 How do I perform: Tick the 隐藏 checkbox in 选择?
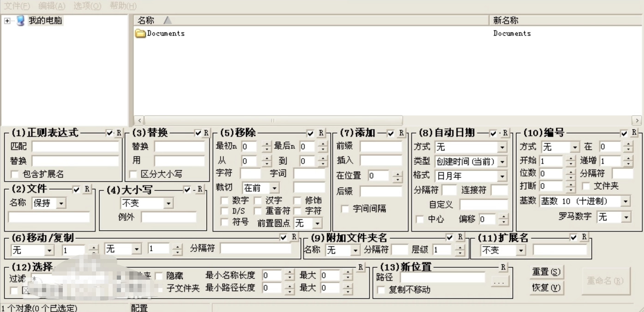[x=159, y=276]
